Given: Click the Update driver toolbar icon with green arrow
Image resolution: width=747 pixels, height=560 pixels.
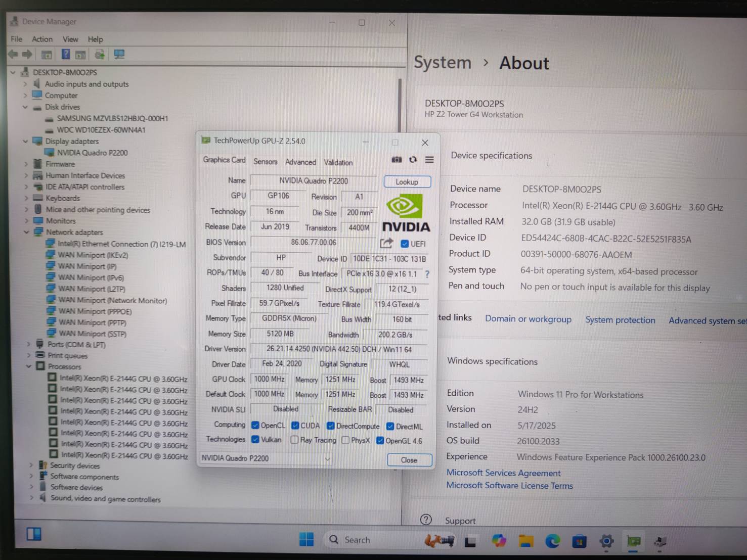Looking at the screenshot, I should (x=100, y=54).
